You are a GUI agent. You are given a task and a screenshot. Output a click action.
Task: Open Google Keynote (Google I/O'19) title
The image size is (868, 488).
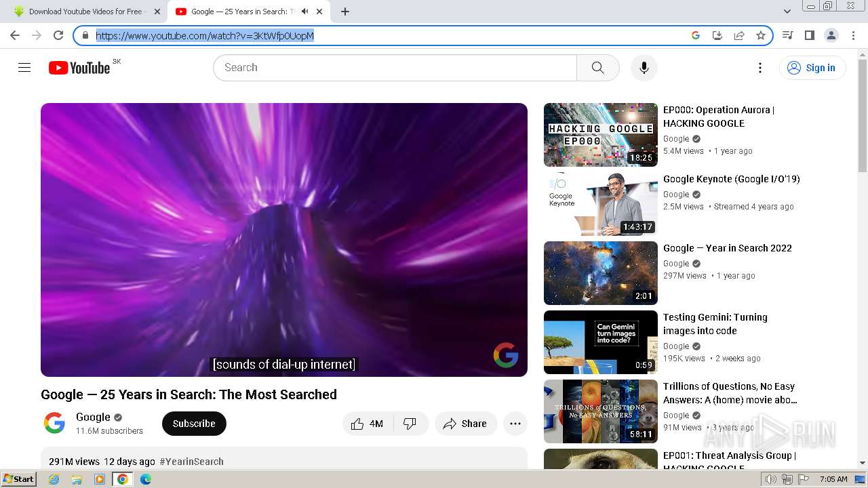pos(732,179)
